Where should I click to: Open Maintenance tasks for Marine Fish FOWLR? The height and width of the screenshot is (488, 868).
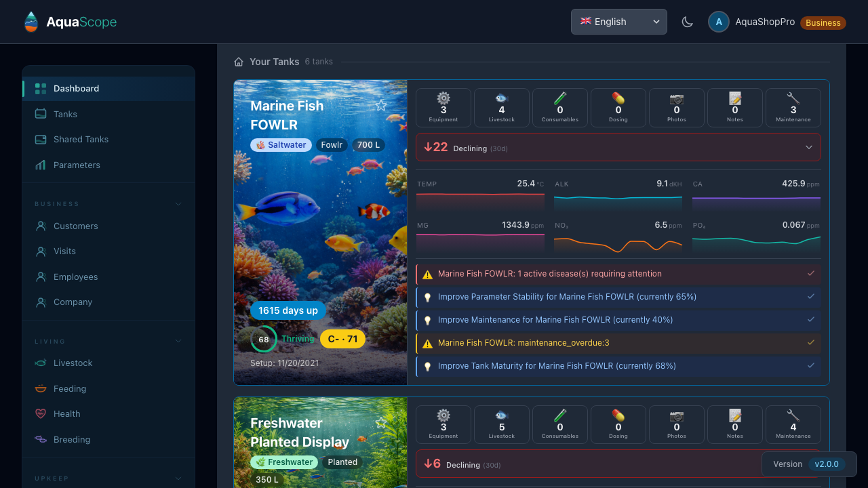click(x=793, y=107)
